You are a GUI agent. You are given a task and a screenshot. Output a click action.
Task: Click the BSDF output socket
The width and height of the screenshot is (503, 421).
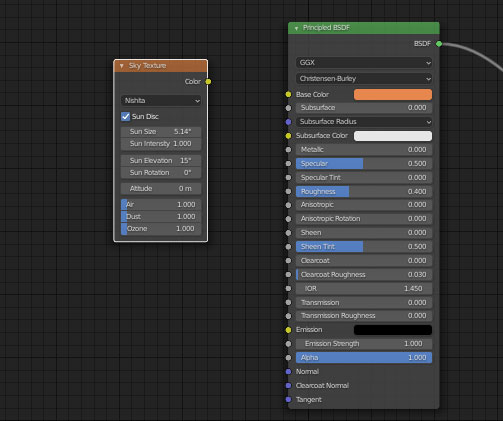tap(439, 44)
